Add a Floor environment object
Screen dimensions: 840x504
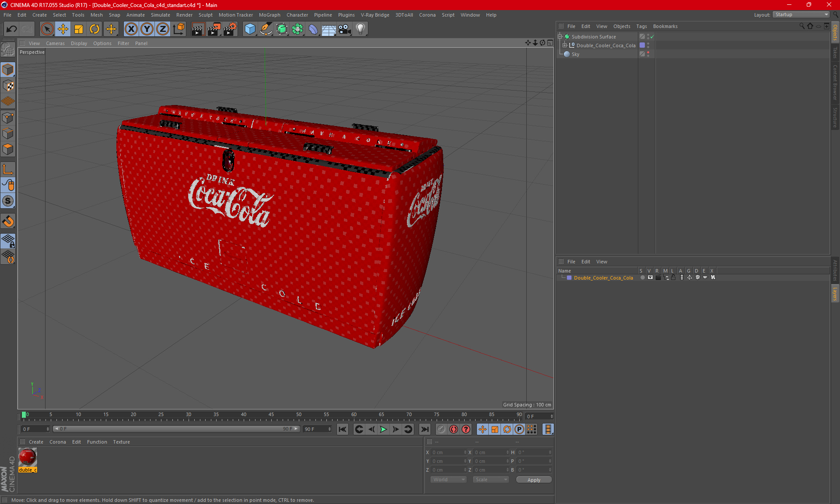[329, 29]
